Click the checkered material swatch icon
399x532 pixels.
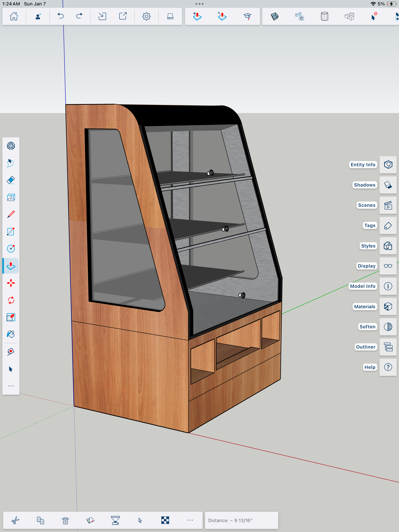point(165,520)
